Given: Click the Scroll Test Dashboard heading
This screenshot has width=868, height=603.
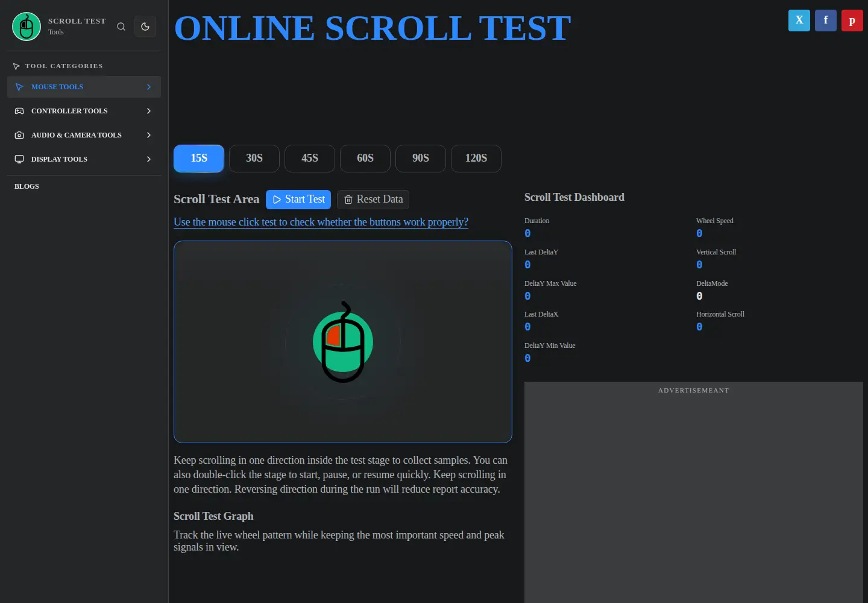Looking at the screenshot, I should (574, 197).
